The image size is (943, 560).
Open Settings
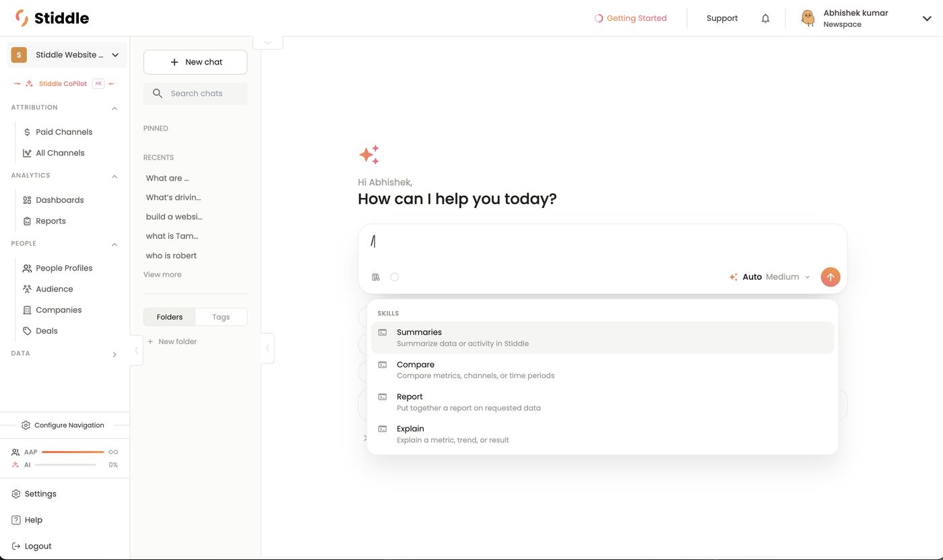[x=34, y=493]
